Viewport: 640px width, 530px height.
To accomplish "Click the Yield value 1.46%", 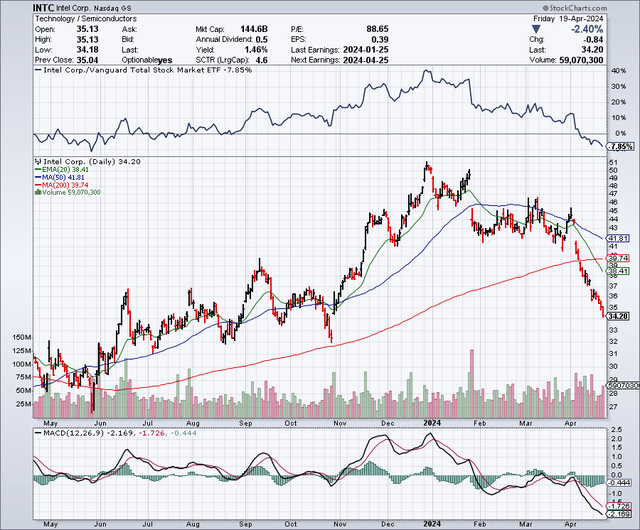I will (256, 50).
